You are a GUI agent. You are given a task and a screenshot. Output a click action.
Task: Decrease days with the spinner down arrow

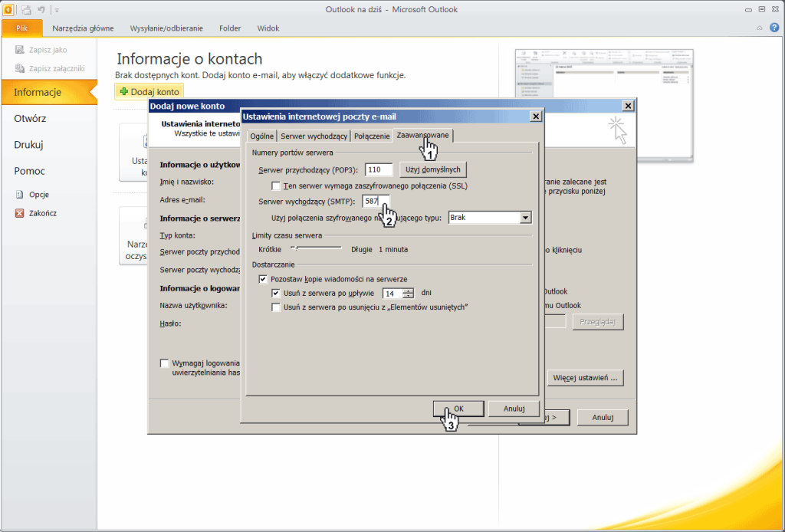[x=409, y=297]
